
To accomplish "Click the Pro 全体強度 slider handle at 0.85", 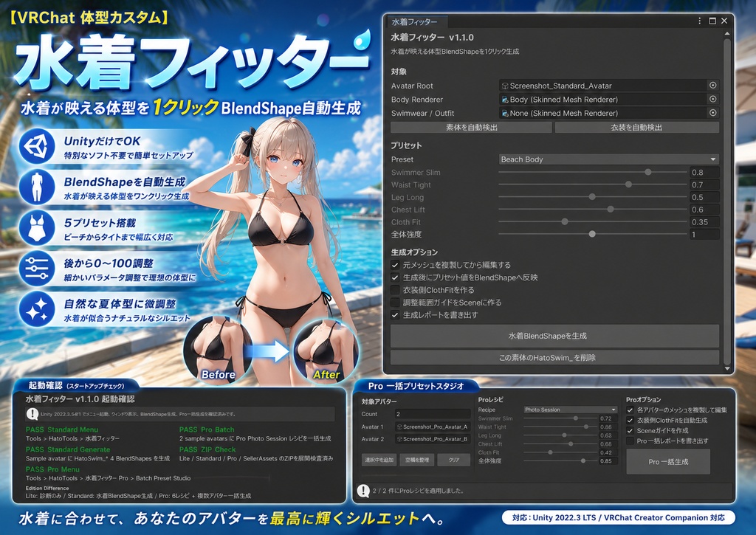I will [583, 460].
